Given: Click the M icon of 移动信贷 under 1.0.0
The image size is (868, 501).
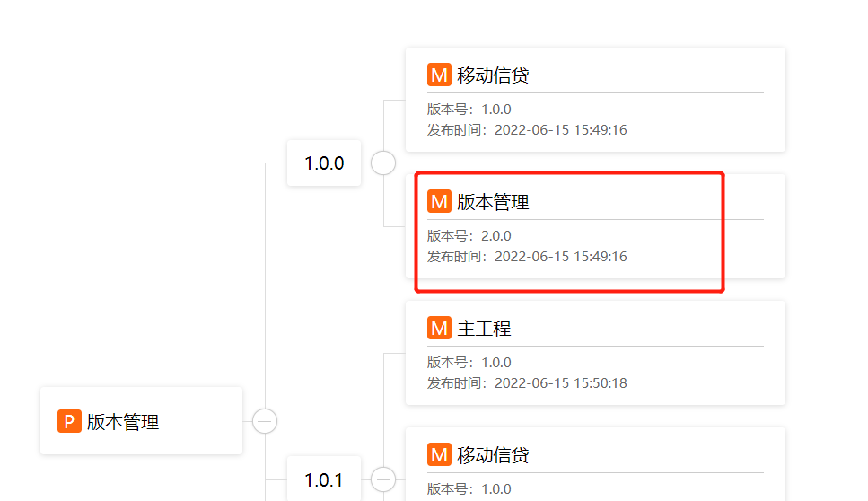Looking at the screenshot, I should click(439, 75).
